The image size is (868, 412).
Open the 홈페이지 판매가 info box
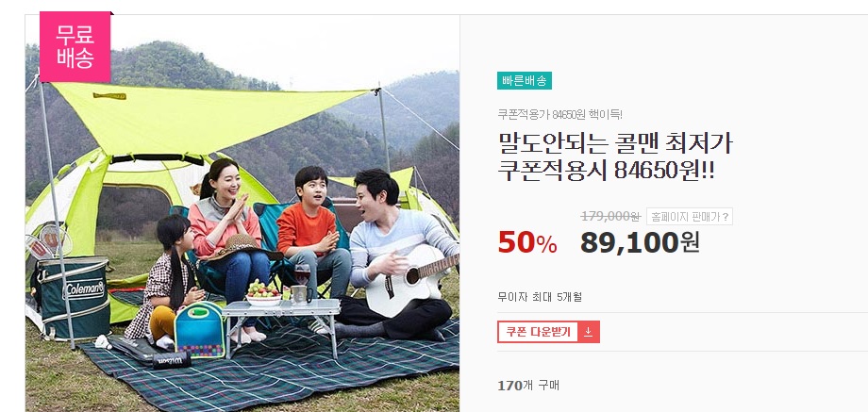click(689, 217)
